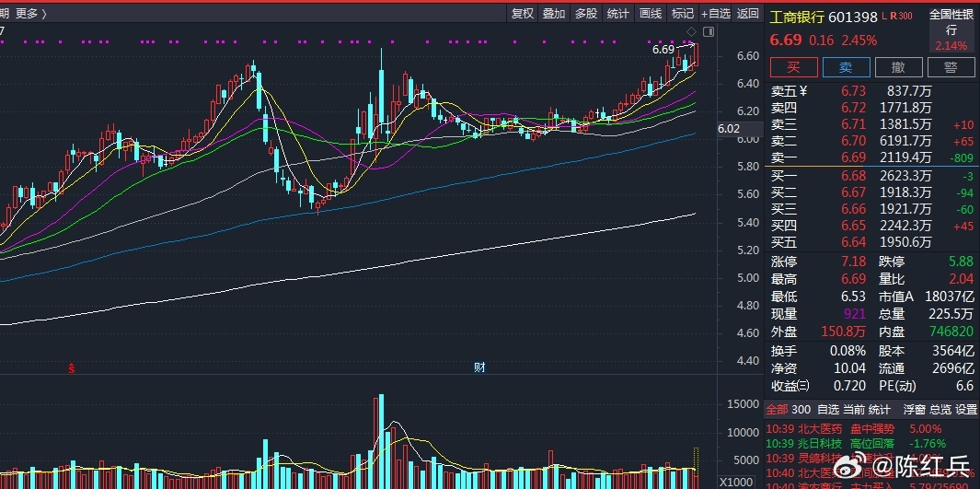Screen dimensions: 980x489
Task: Click the PE(动) value 6.6
Action: 964,386
